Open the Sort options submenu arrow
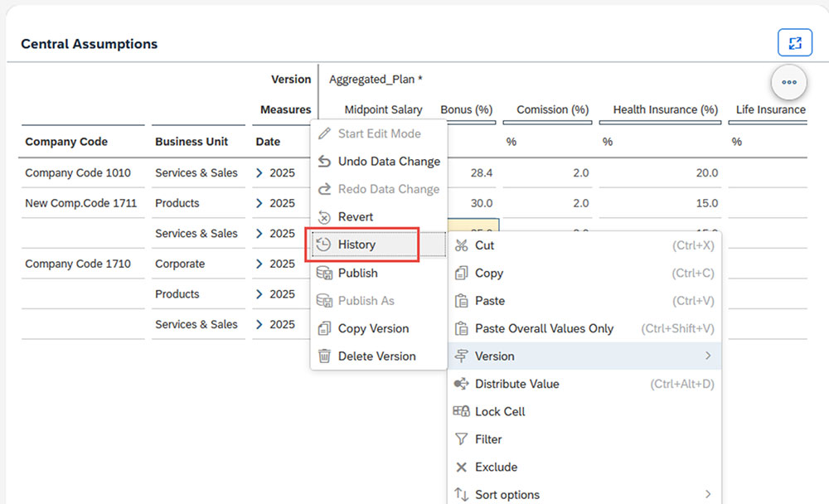 point(708,495)
